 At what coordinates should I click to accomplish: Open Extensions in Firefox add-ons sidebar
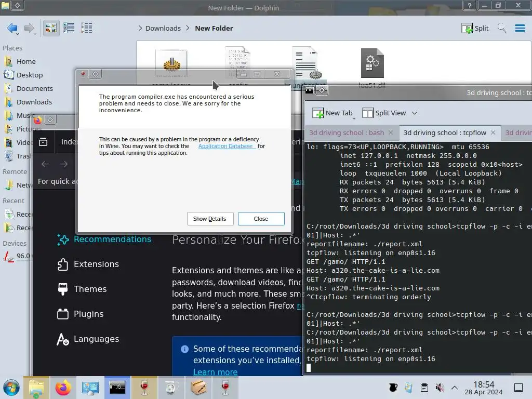tap(88, 264)
